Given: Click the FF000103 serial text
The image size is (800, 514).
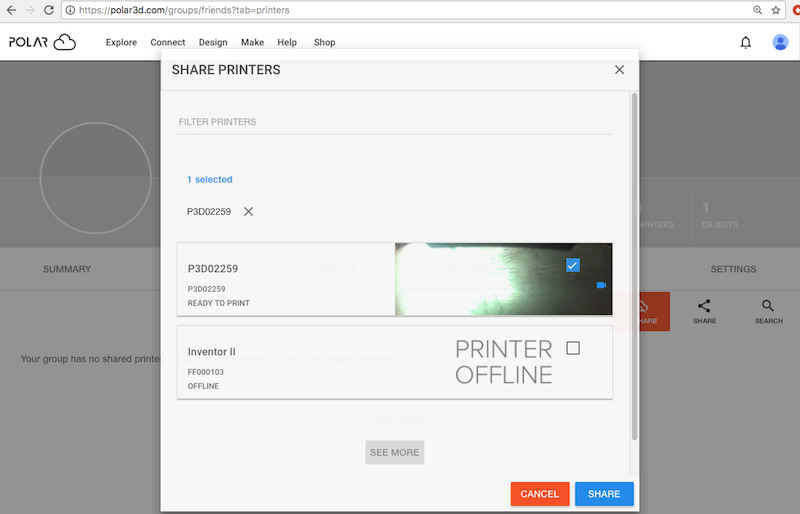Looking at the screenshot, I should (206, 372).
